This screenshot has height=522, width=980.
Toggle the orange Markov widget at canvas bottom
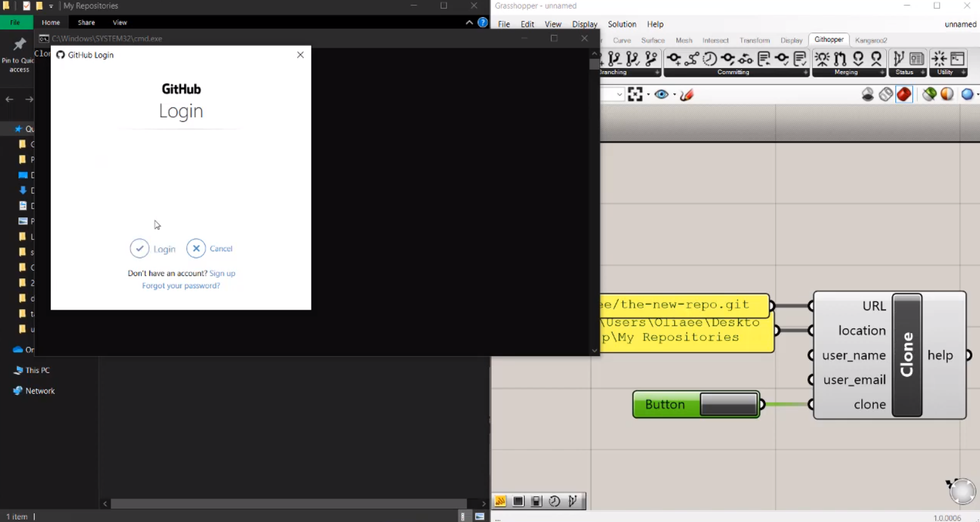click(501, 501)
